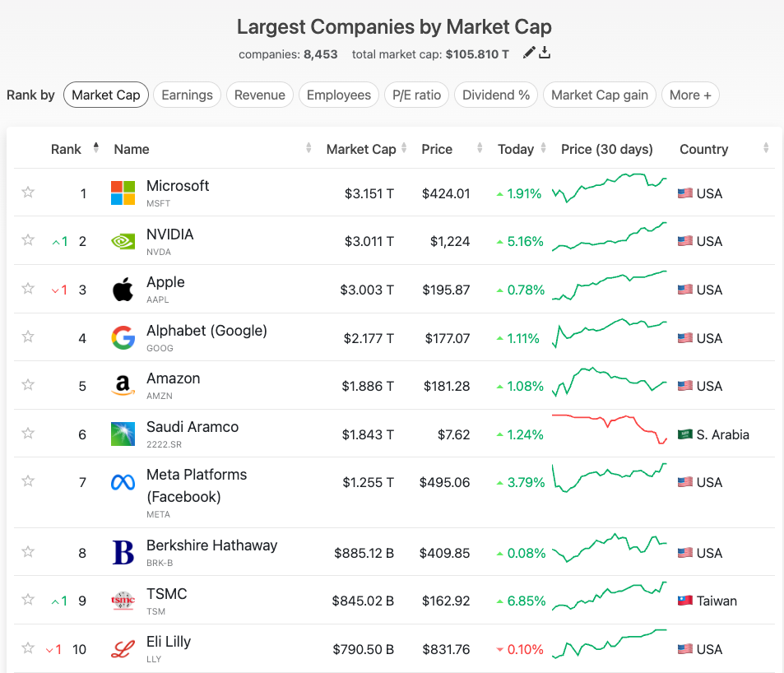This screenshot has width=784, height=673.
Task: Click the Taiwan country label
Action: coord(717,601)
